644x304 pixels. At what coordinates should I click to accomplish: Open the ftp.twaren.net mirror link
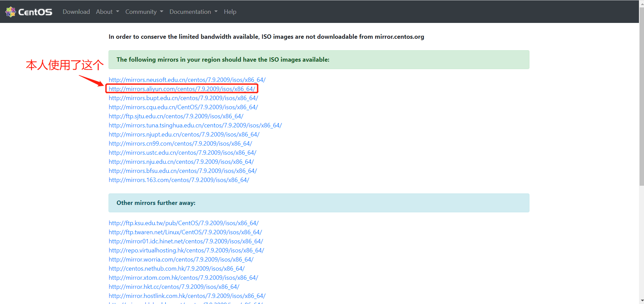point(185,232)
